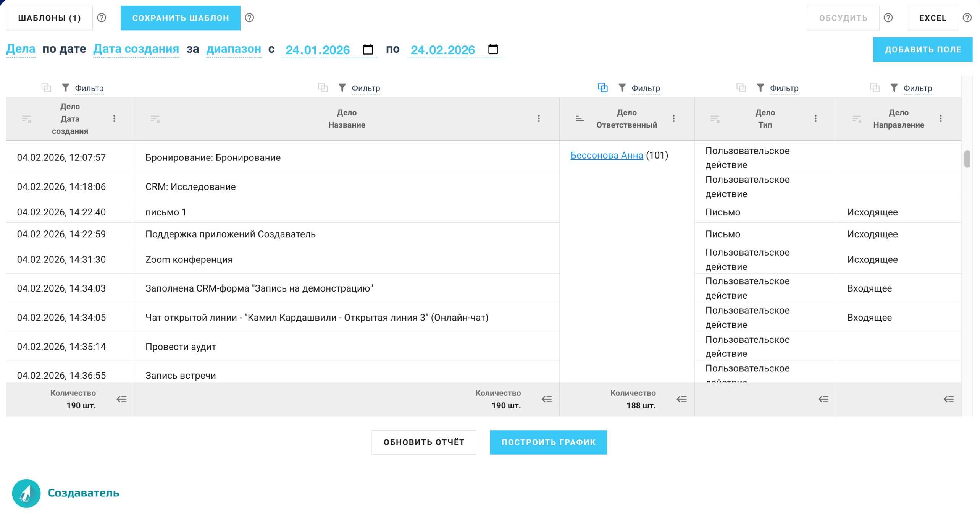Click funnel filter icon above Тип column
This screenshot has width=980, height=520.
(760, 88)
